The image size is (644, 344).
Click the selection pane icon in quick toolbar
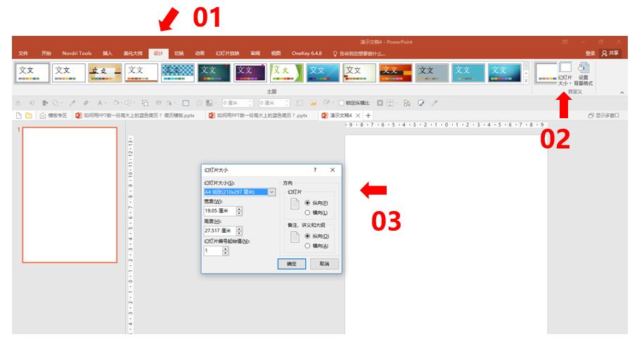[407, 103]
